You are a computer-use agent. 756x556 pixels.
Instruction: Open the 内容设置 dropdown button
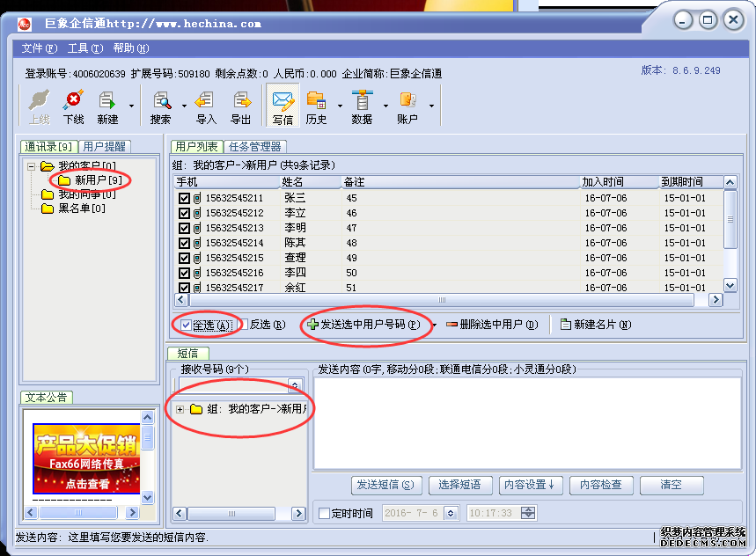click(x=529, y=485)
